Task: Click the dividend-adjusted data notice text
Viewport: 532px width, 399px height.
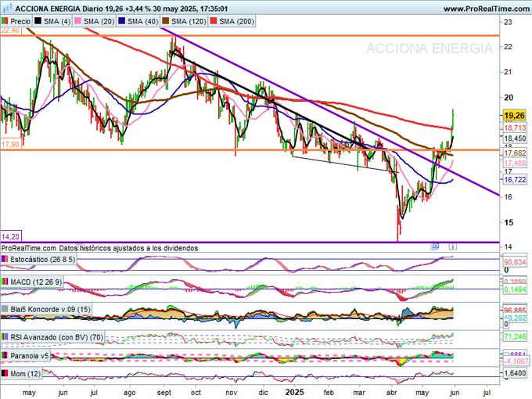Action: coord(99,248)
